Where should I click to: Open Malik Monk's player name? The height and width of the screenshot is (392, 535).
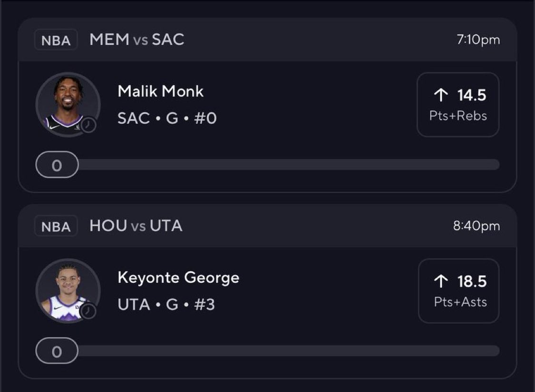160,91
